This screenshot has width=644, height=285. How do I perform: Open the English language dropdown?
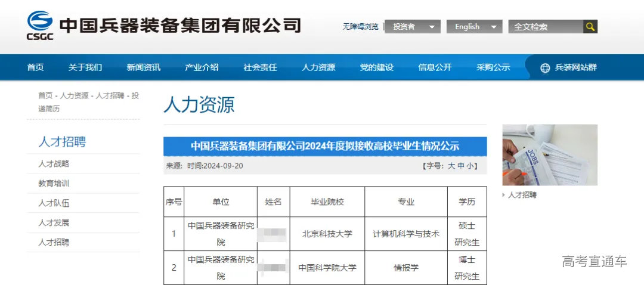pyautogui.click(x=475, y=27)
